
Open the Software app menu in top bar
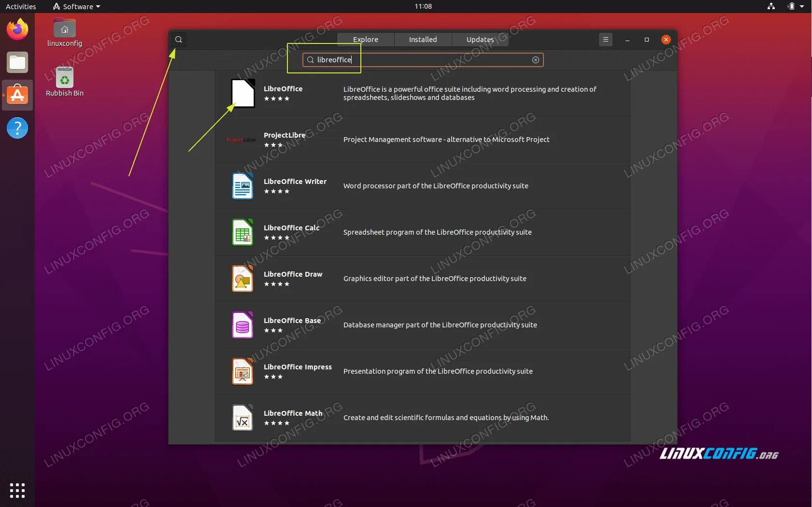tap(76, 6)
